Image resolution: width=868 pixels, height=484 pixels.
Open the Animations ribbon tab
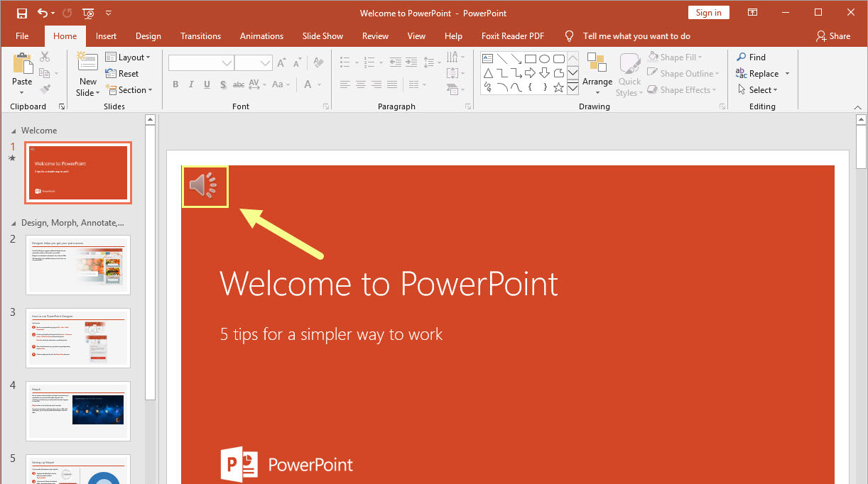260,36
